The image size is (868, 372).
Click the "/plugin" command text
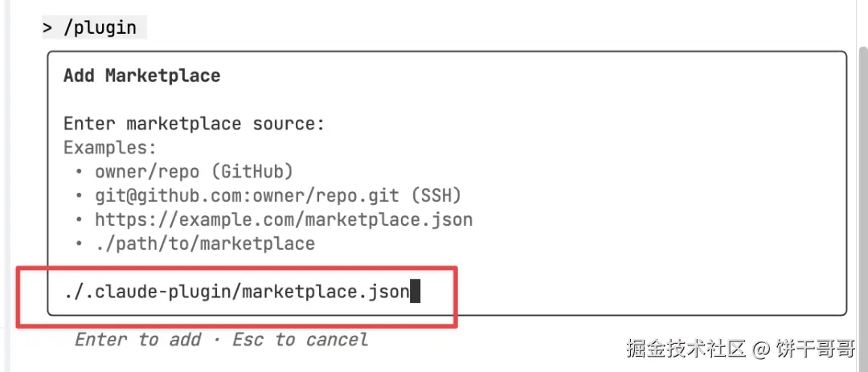click(x=100, y=27)
